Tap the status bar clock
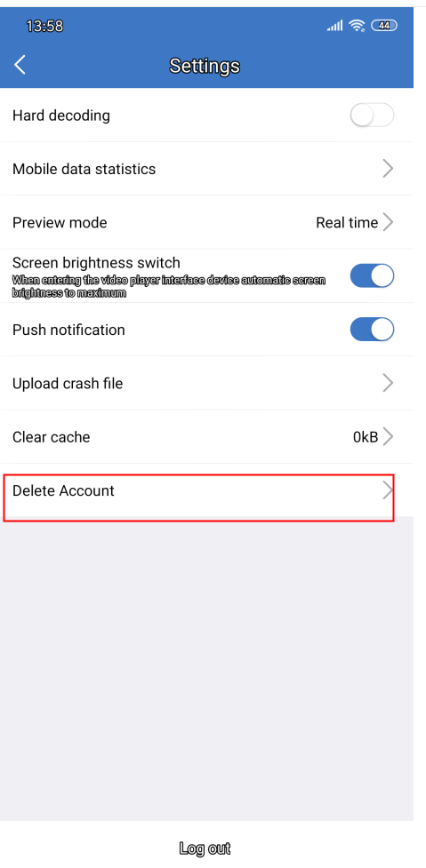Viewport: 426px width, 868px height. pyautogui.click(x=44, y=26)
